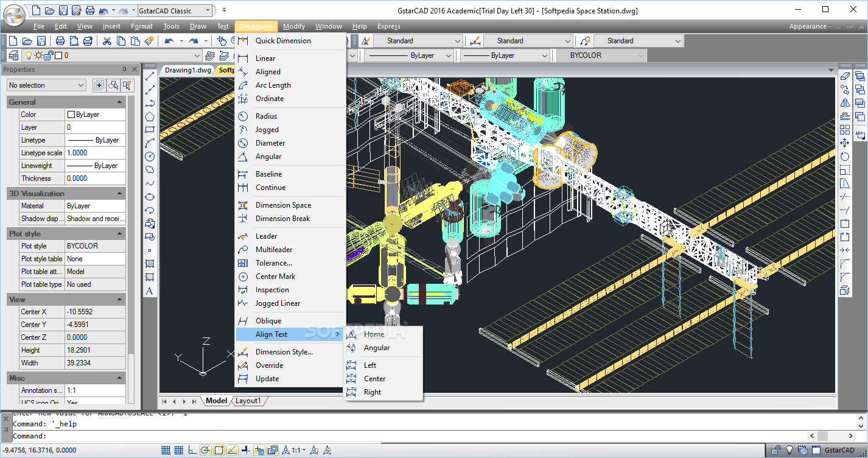Collapse the General properties section
This screenshot has width=868, height=458.
(x=120, y=102)
